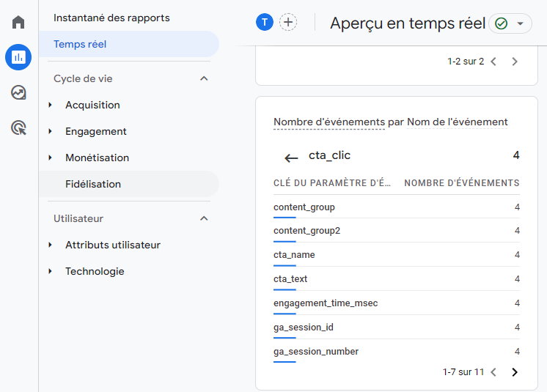Open the Home icon in left rail
The height and width of the screenshot is (392, 547).
(18, 22)
